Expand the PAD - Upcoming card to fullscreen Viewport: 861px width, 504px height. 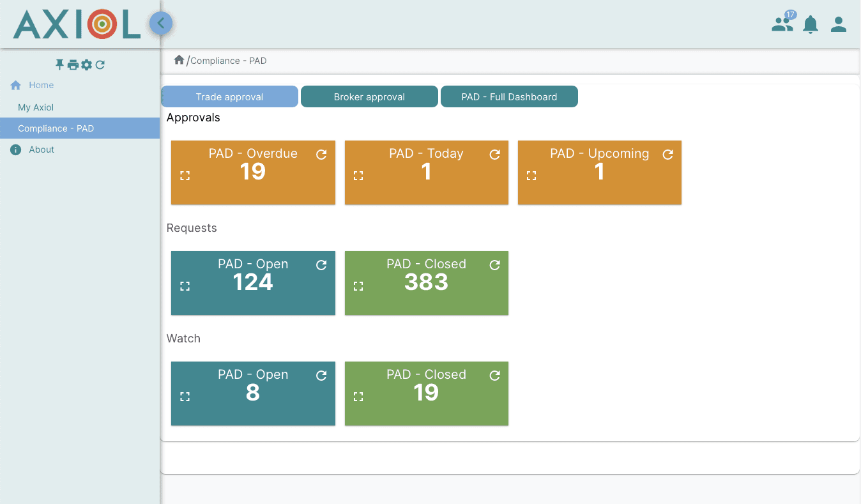pos(531,176)
